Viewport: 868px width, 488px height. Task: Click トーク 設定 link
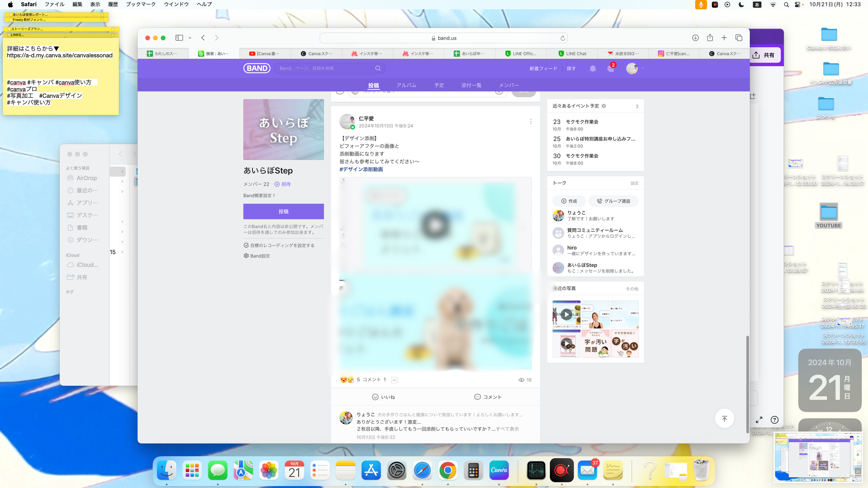tap(635, 183)
